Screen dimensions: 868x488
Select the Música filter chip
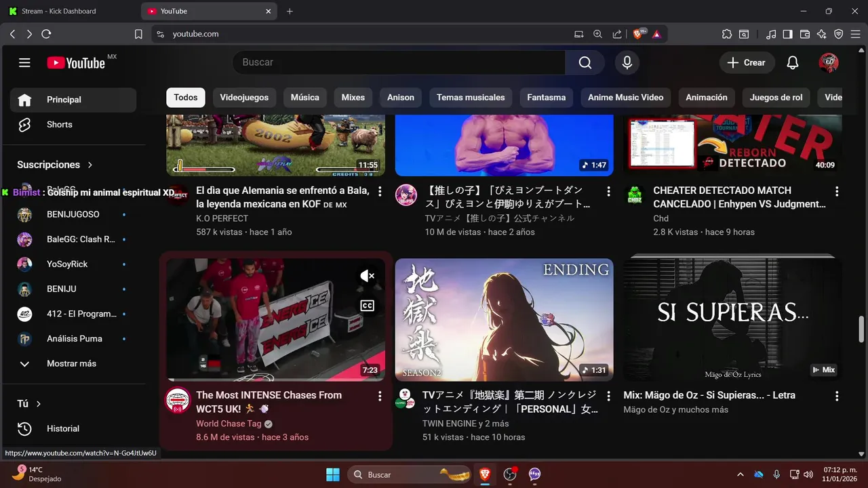click(x=305, y=98)
